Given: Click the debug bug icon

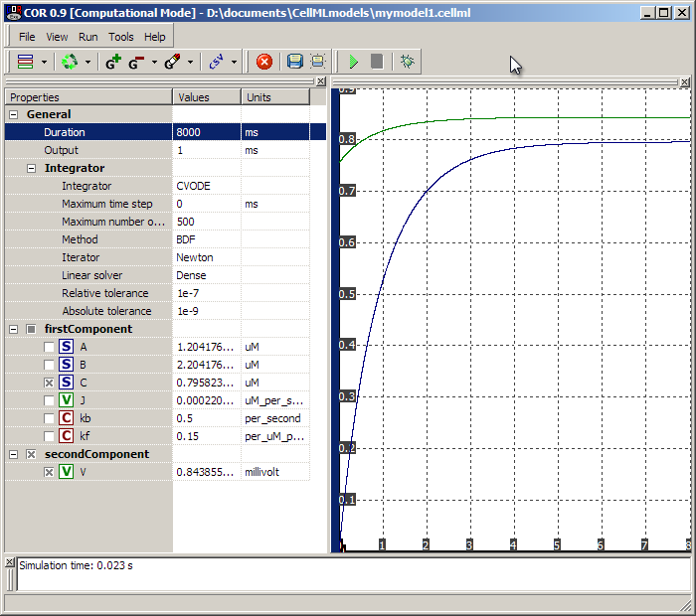Looking at the screenshot, I should [407, 62].
